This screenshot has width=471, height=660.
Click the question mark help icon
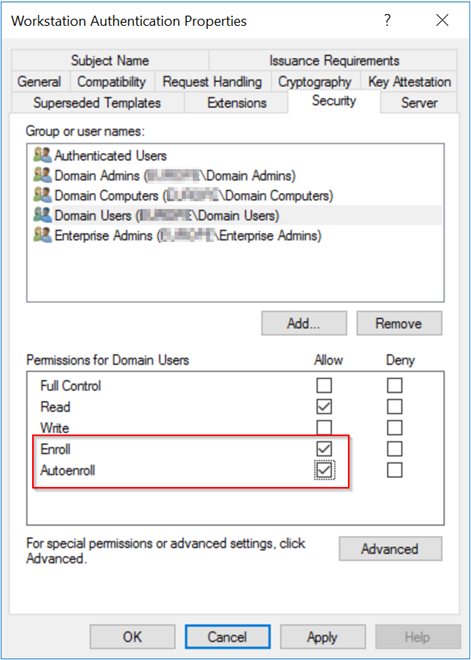[x=387, y=20]
